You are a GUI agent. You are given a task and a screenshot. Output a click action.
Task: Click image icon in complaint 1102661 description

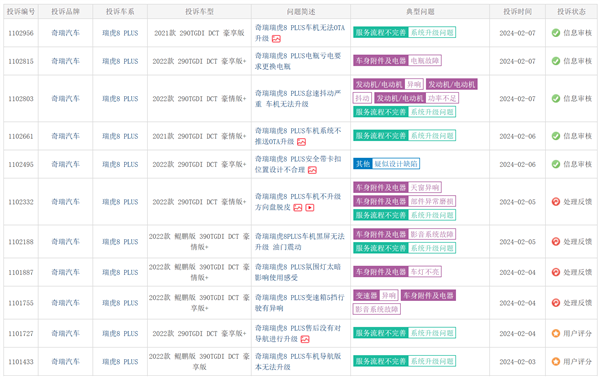pos(302,142)
